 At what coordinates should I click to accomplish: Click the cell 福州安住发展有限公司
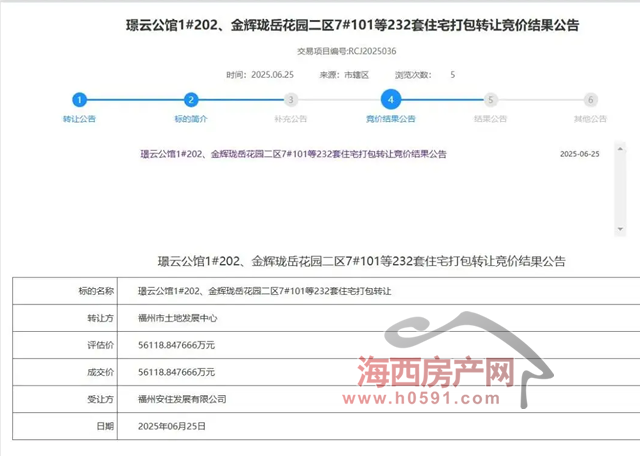tap(182, 399)
